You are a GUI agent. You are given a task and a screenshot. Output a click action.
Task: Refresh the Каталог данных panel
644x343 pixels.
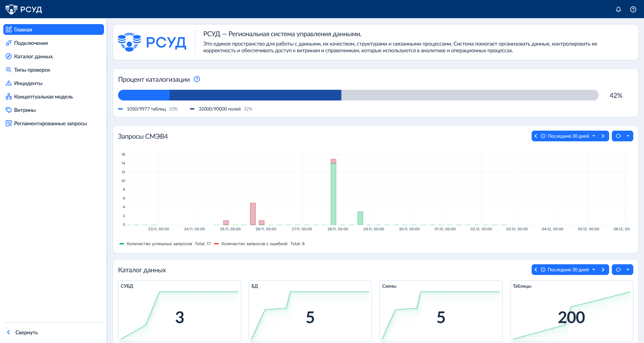619,270
